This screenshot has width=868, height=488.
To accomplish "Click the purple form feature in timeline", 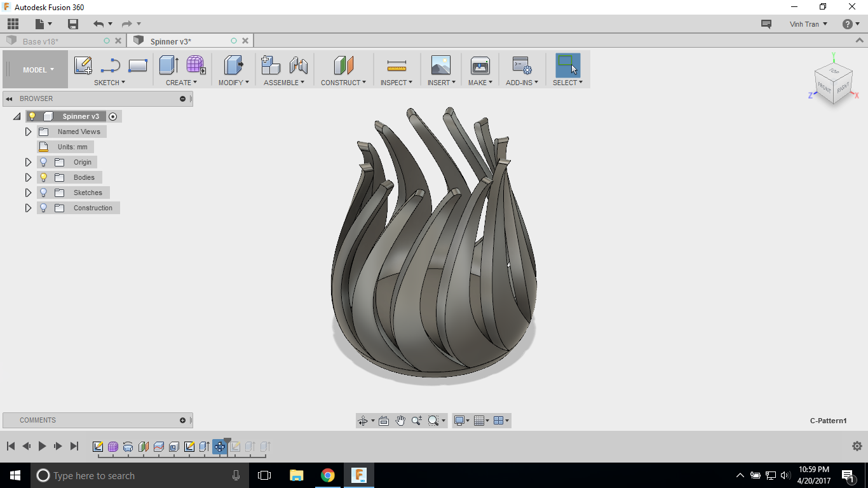I will click(113, 447).
